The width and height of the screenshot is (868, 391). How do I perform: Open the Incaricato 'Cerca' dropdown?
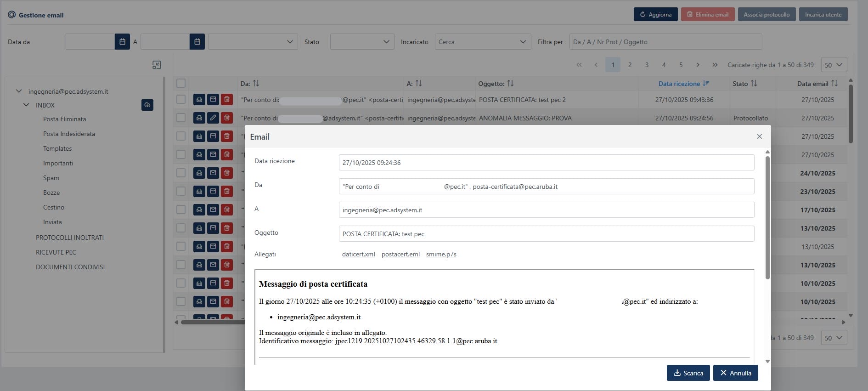point(482,42)
